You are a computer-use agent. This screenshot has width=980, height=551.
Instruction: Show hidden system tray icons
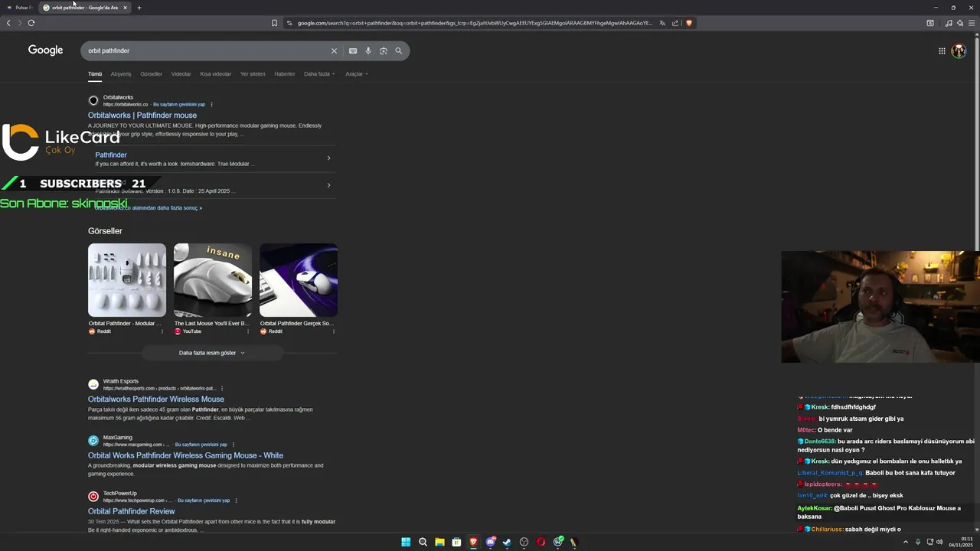[906, 542]
